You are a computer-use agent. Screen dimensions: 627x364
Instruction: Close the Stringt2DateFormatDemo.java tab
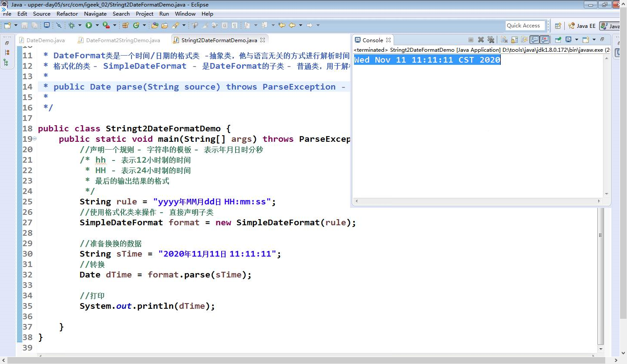[x=263, y=40]
